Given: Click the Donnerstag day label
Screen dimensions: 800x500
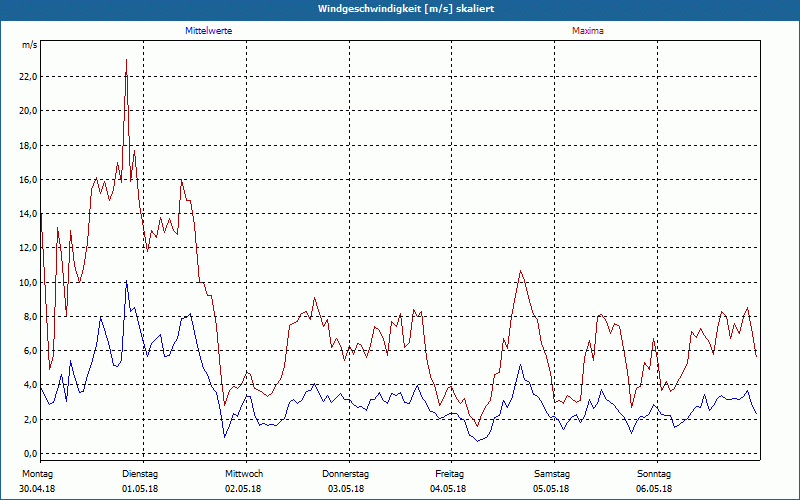Looking at the screenshot, I should (x=345, y=474).
